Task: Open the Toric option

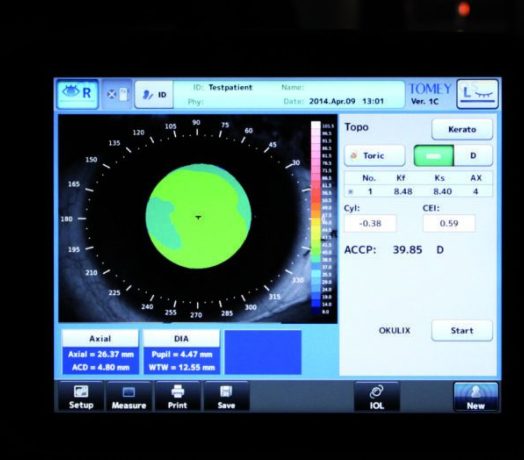Action: tap(375, 155)
